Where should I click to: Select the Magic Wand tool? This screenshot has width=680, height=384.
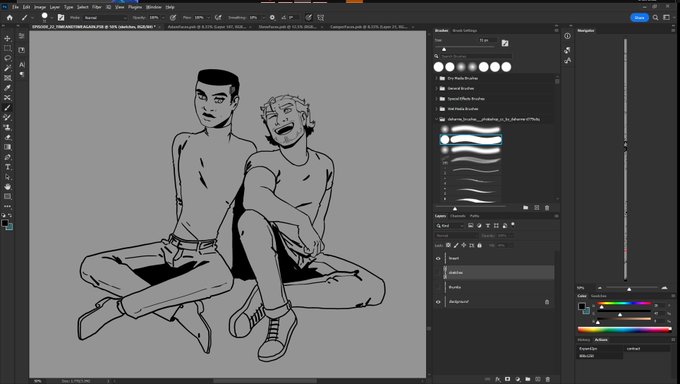[x=7, y=68]
